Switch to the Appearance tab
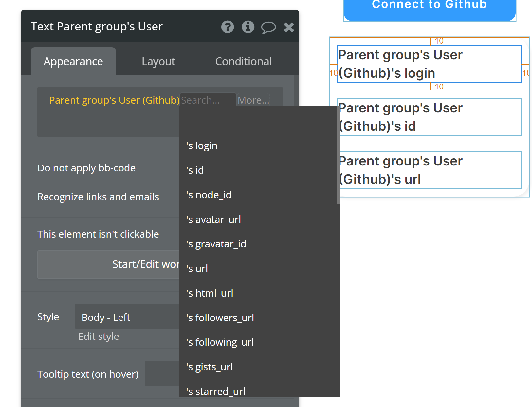This screenshot has width=532, height=407. 73,61
